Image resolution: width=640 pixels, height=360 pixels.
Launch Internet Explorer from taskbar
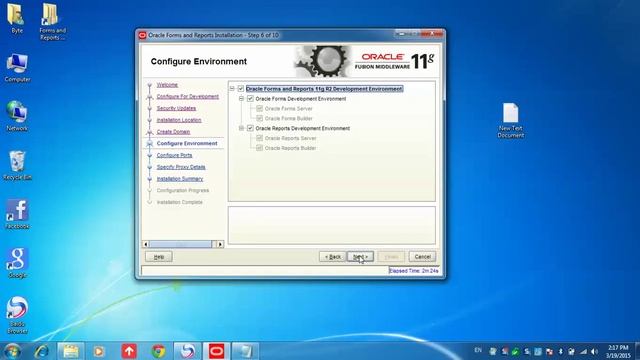click(x=42, y=351)
